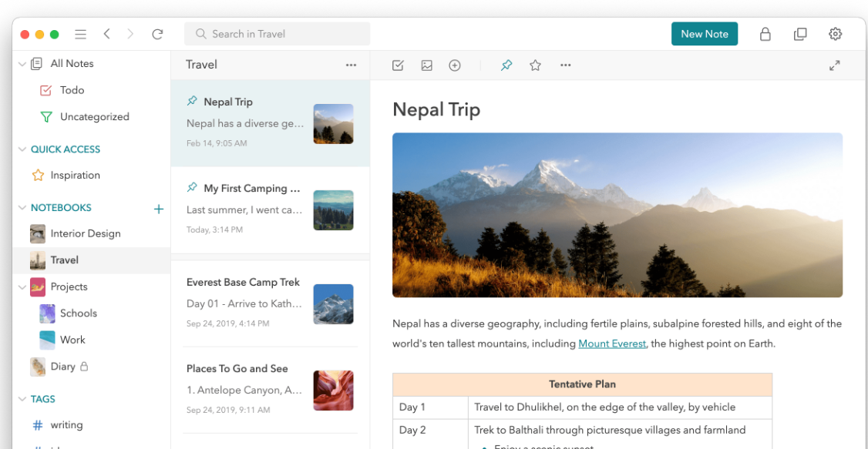Click the lock icon in the top bar
This screenshot has height=449, width=868.
click(x=765, y=34)
